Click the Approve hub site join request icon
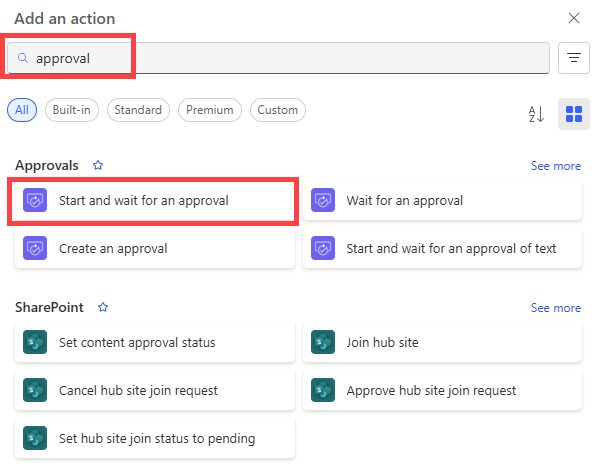Viewport: 599px width, 476px height. [323, 390]
